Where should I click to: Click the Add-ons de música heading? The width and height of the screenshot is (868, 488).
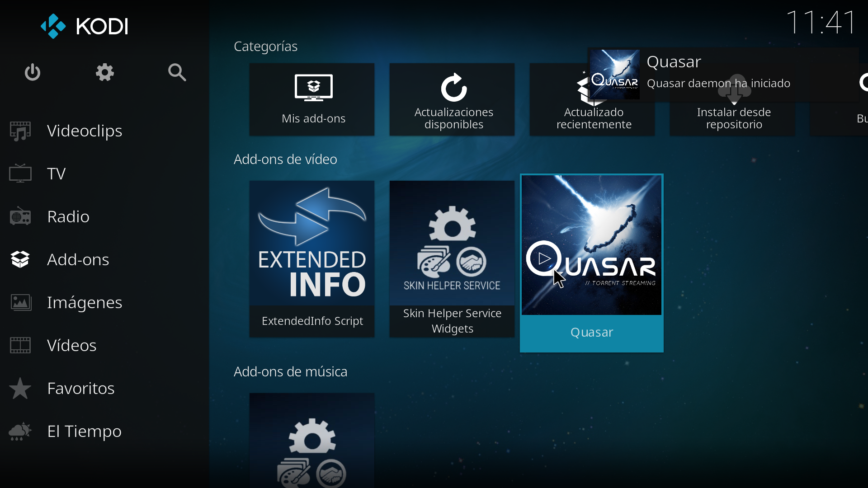coord(291,372)
